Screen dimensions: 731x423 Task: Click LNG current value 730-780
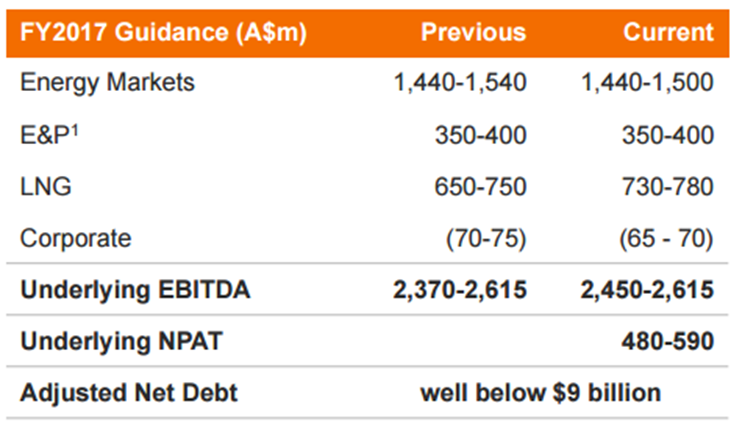(x=668, y=187)
